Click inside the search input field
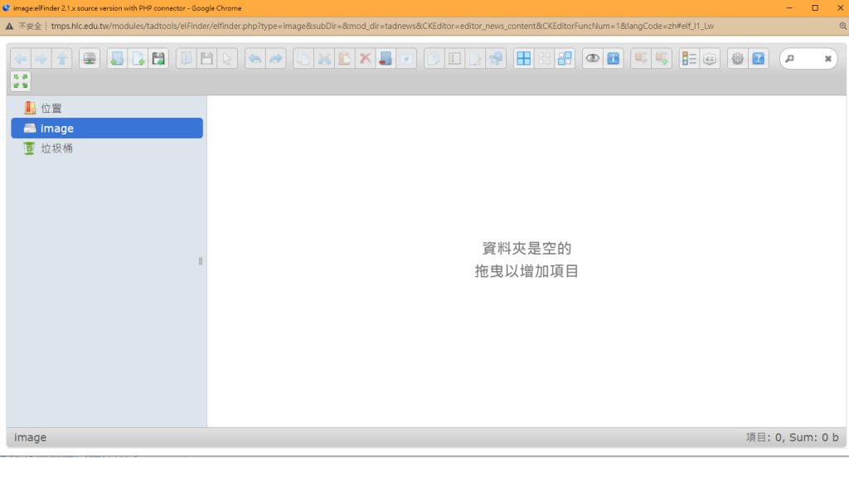 (808, 59)
